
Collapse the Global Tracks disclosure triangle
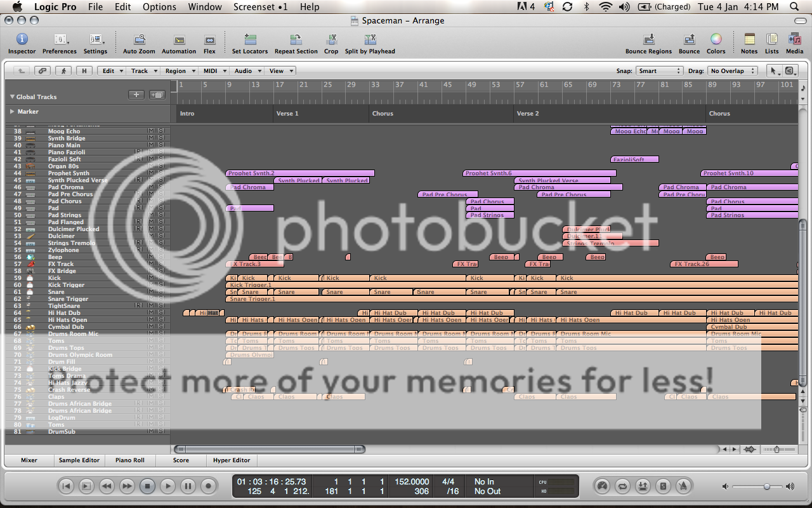12,97
